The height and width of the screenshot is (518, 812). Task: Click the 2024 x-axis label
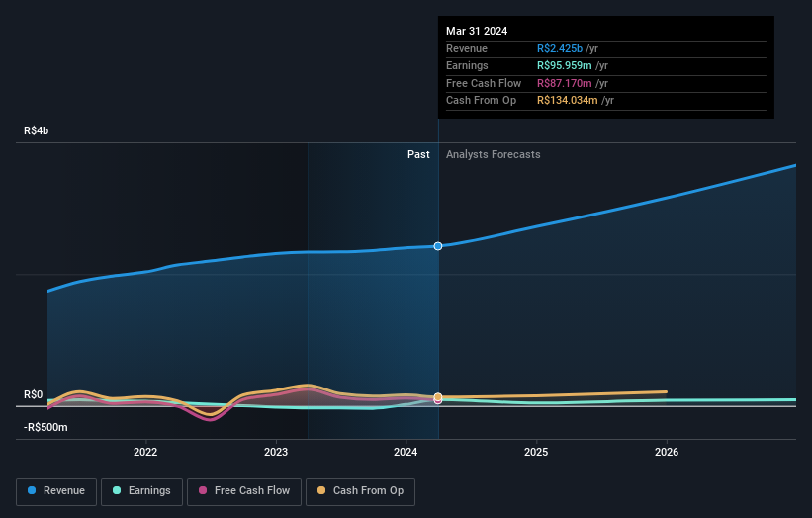click(406, 452)
